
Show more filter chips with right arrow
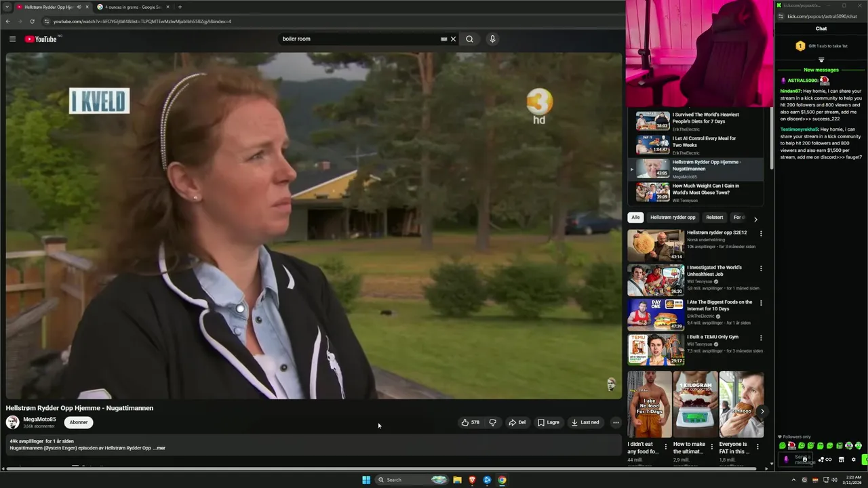point(755,219)
